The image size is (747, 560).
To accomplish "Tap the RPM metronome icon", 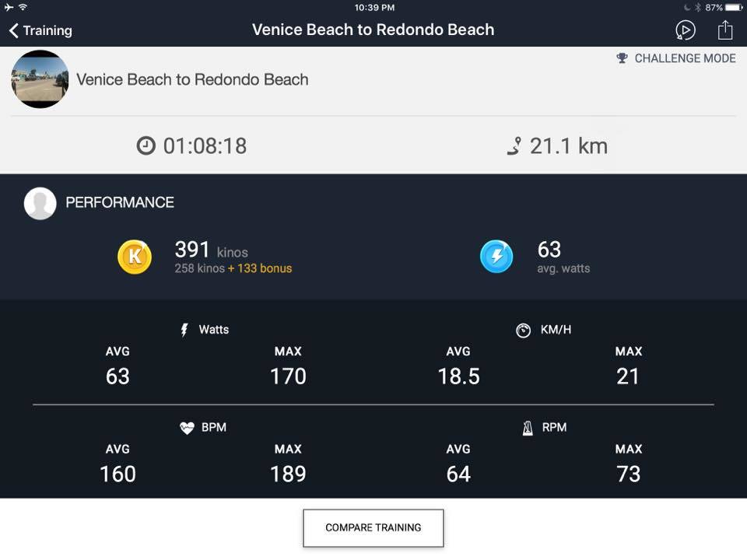I will 528,428.
